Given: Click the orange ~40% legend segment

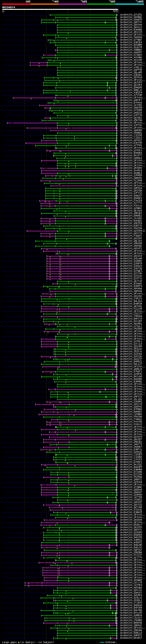Looking at the screenshot, I should [x=45, y=4].
